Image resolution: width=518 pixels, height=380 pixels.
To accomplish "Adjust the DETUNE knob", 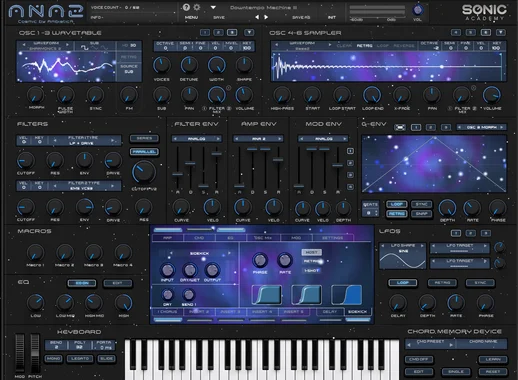I will pos(189,65).
